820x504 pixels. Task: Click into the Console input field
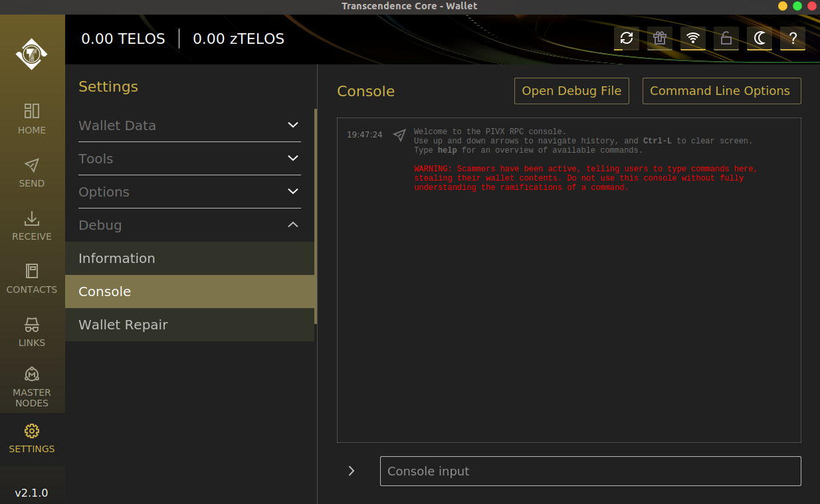pyautogui.click(x=590, y=471)
